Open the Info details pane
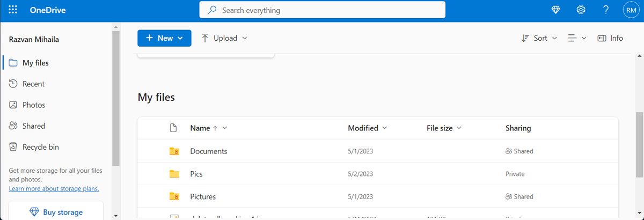The height and width of the screenshot is (220, 644). [x=610, y=38]
